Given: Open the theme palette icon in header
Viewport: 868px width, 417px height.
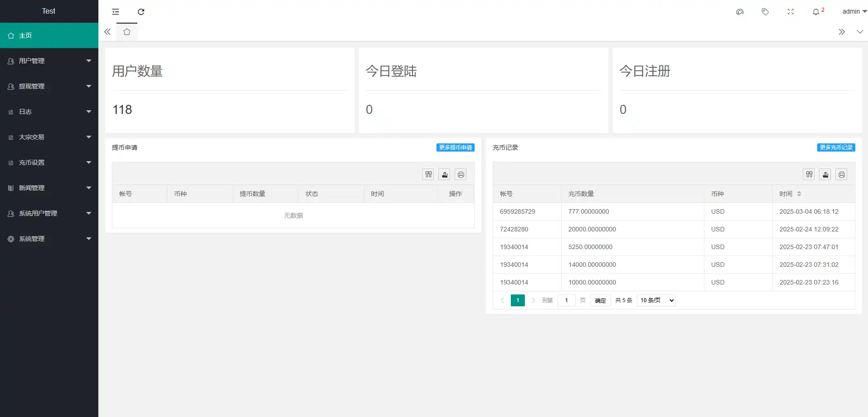Looking at the screenshot, I should 740,12.
